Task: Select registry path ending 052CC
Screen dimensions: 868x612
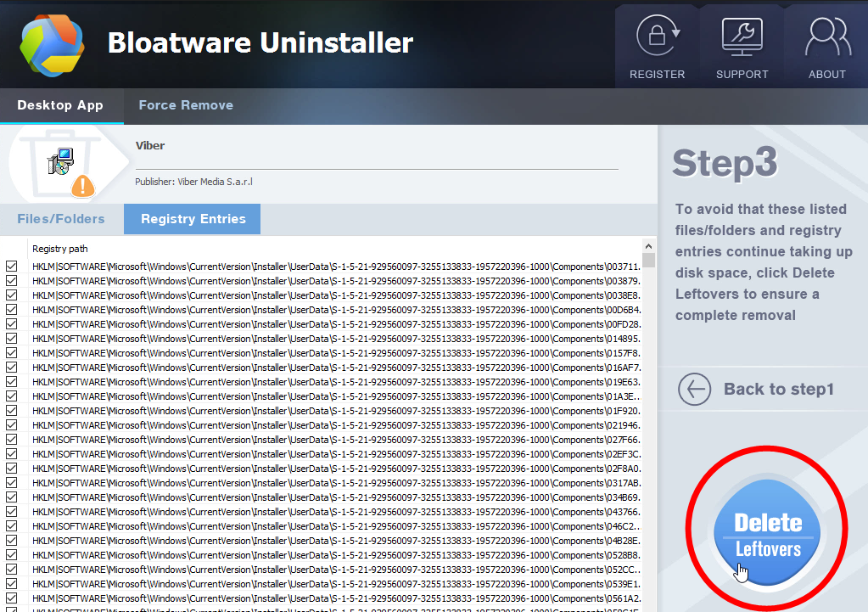Action: 336,570
